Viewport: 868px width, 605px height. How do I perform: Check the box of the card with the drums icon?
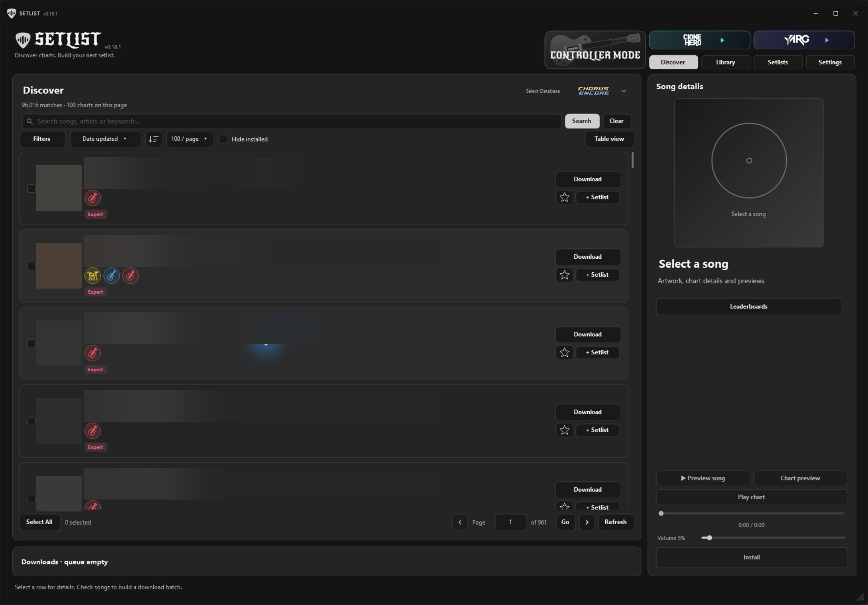pyautogui.click(x=31, y=266)
